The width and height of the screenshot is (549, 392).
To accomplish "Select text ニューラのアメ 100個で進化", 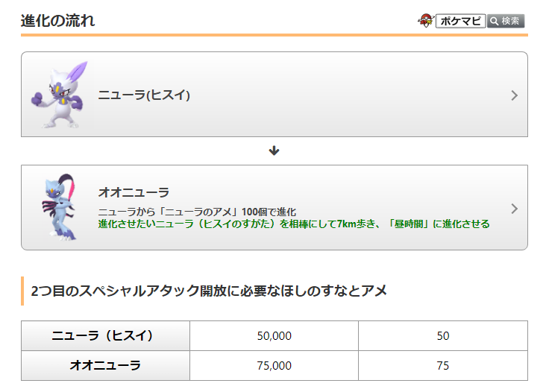I will 197,212.
